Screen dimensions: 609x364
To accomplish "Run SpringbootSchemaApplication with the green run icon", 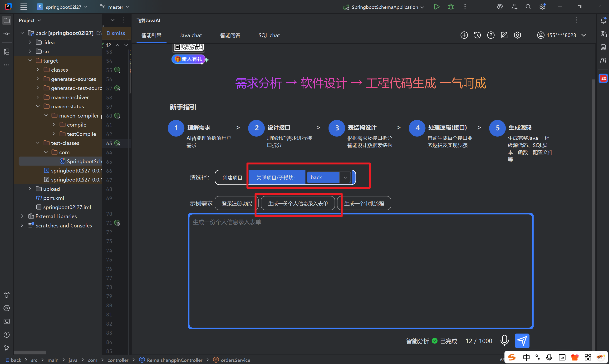I will 436,7.
